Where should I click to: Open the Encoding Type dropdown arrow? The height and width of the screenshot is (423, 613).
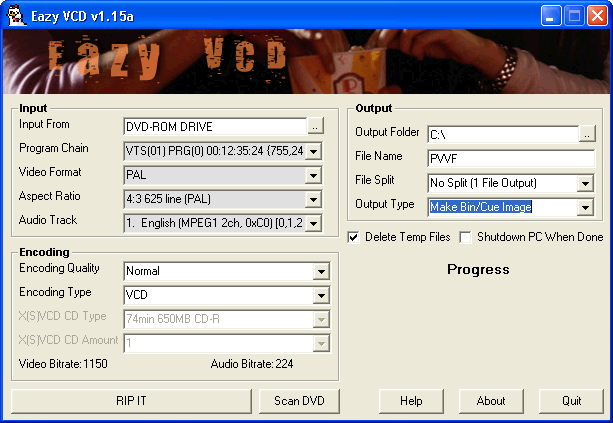pyautogui.click(x=321, y=295)
